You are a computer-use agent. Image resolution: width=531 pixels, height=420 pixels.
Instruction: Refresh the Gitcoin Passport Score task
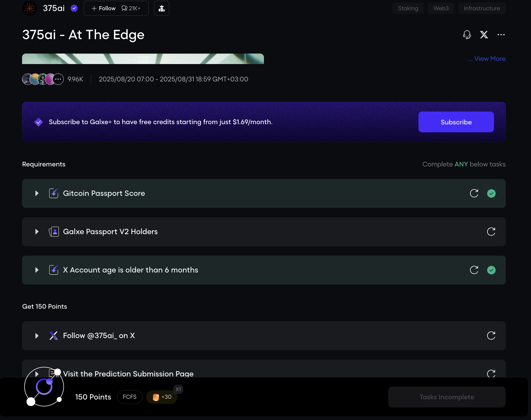(x=474, y=193)
